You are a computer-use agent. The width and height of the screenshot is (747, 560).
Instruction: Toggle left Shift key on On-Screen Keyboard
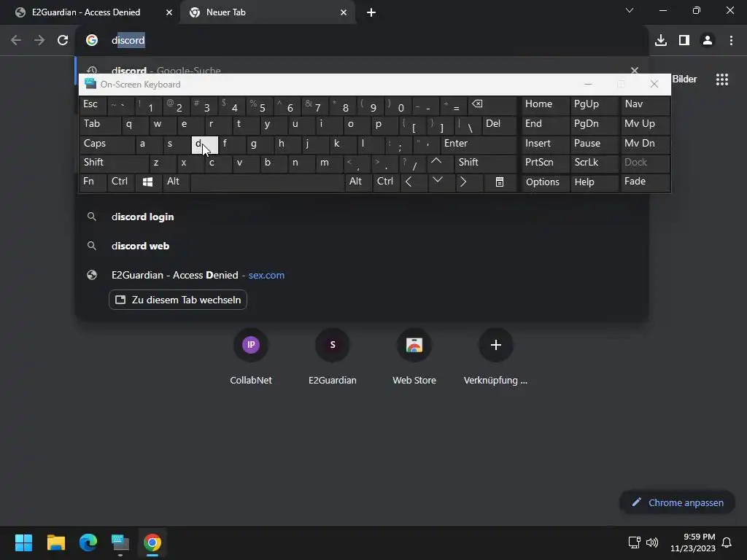click(113, 163)
